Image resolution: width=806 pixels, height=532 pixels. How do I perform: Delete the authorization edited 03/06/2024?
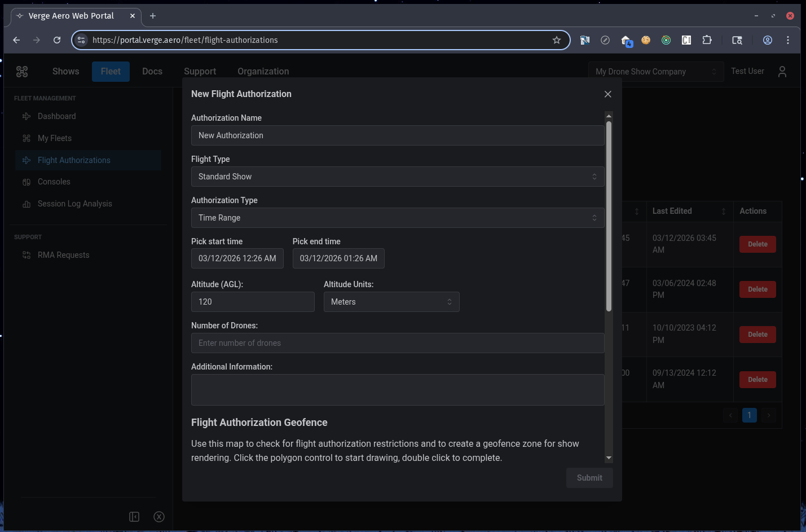(757, 289)
